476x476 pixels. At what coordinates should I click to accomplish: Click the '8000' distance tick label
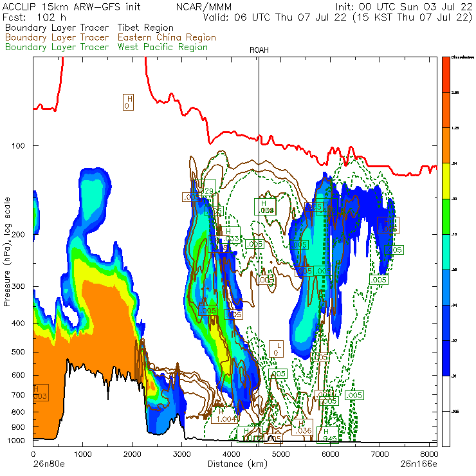(429, 454)
